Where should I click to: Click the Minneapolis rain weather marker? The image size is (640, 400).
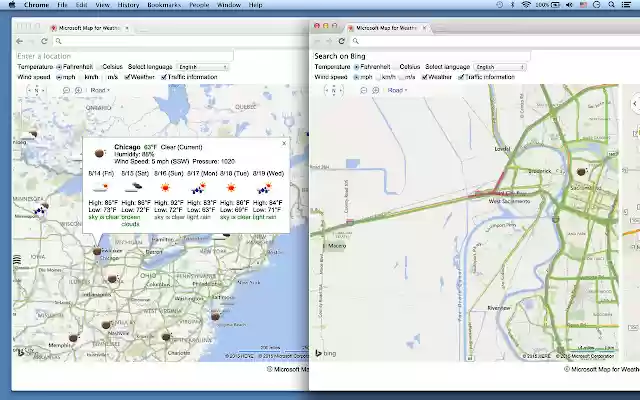pyautogui.click(x=41, y=210)
